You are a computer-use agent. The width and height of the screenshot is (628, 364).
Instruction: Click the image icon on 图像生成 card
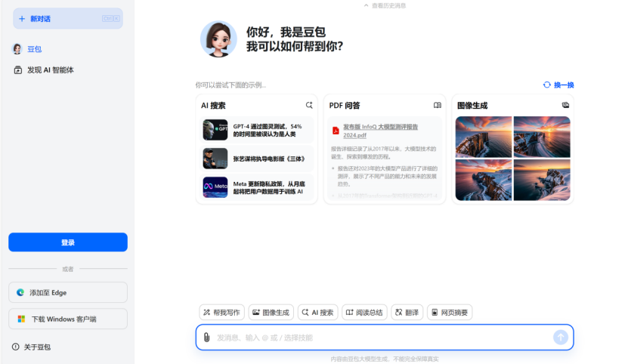point(565,105)
